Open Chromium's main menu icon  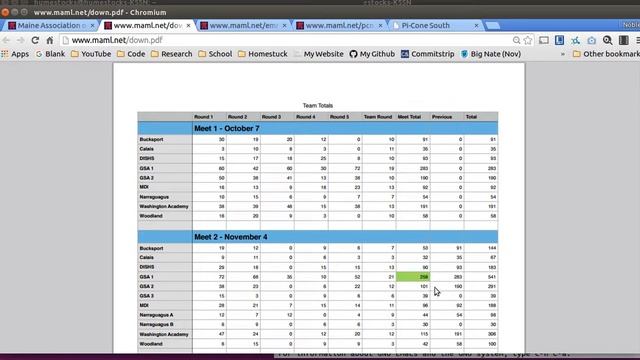pos(637,40)
